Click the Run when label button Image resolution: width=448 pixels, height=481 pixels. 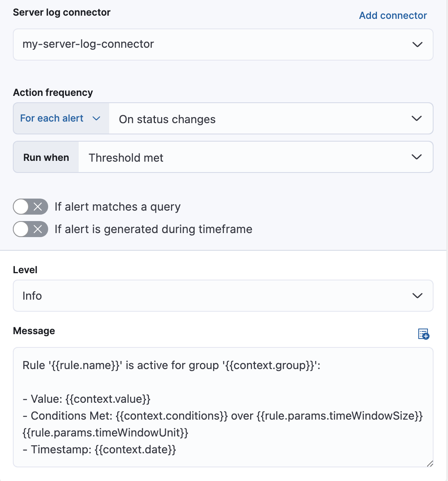[x=46, y=157]
